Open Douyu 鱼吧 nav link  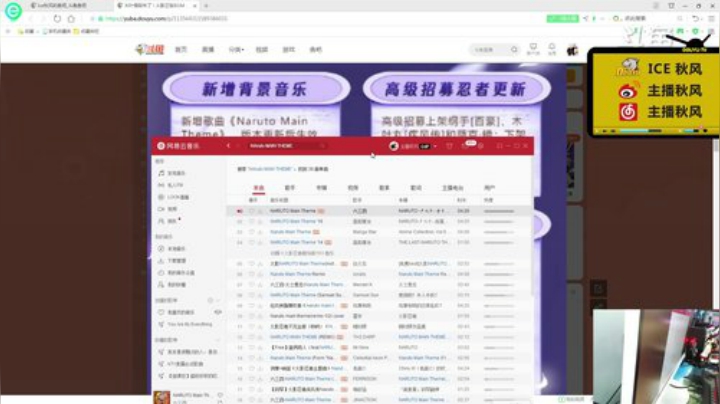[x=315, y=49]
